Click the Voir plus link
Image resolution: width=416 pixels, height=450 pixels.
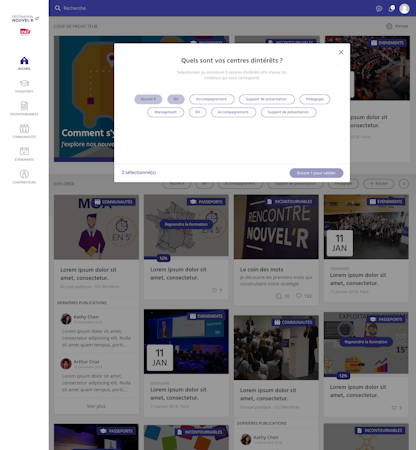pos(96,406)
